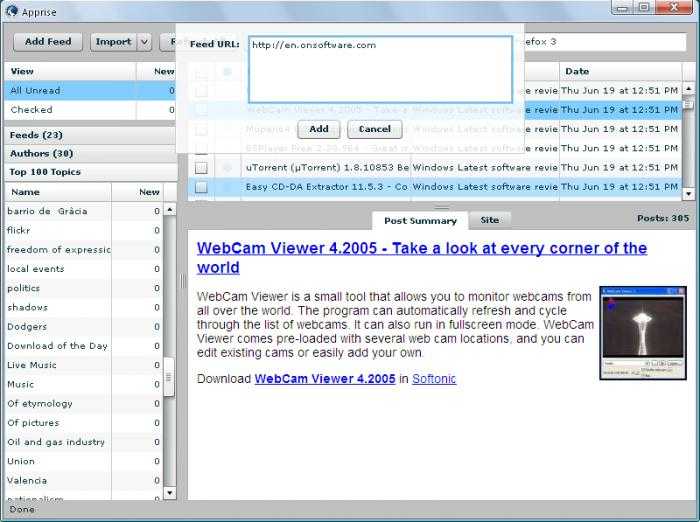Viewport: 700px width, 522px height.
Task: Expand the Authors (30) section
Action: tap(90, 153)
